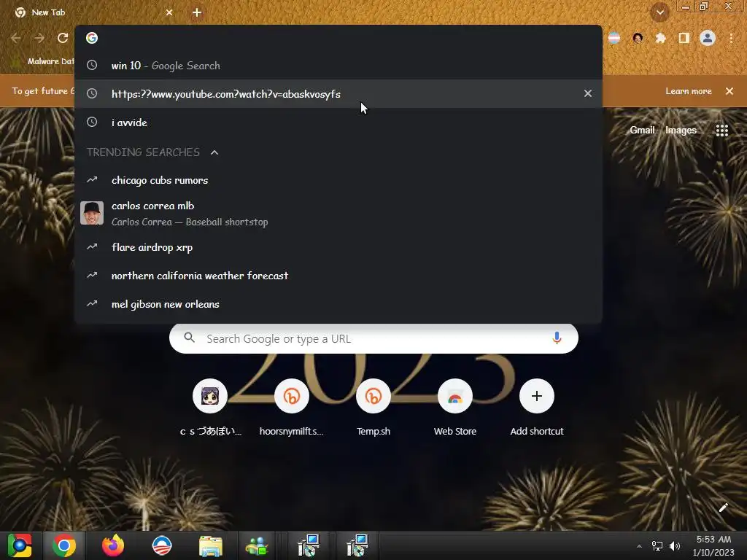Screen dimensions: 747x560
Task: Toggle the side panel icon
Action: pyautogui.click(x=684, y=38)
